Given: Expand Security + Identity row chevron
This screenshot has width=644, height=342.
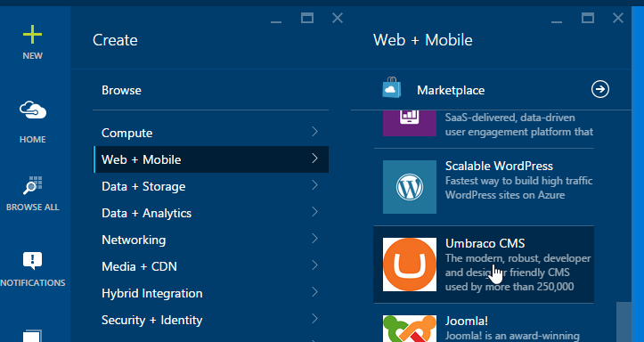Looking at the screenshot, I should [314, 319].
